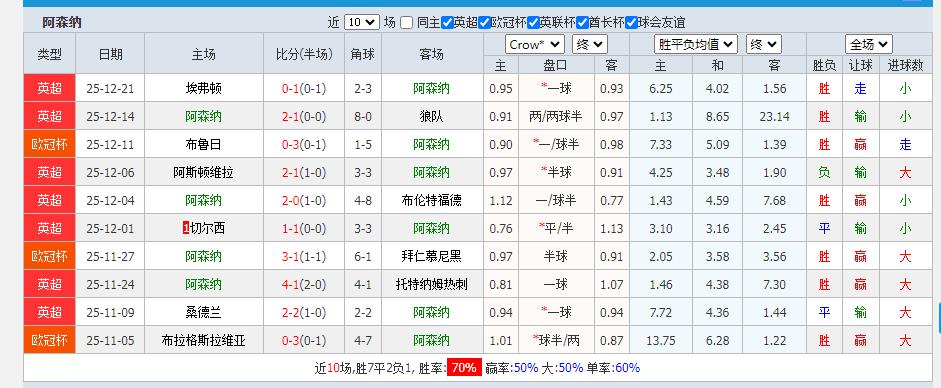Uncheck the 欧冠杯 filter checkbox
The image size is (941, 388).
[484, 23]
